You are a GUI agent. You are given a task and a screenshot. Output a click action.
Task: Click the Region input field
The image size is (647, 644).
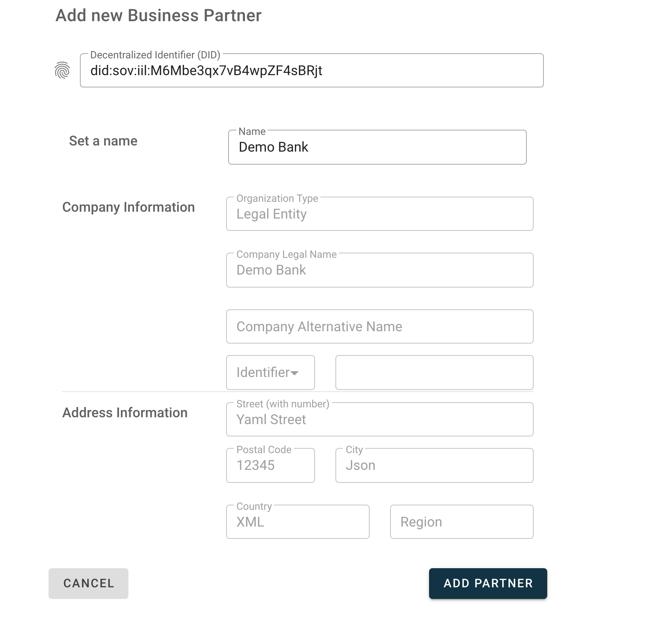[461, 521]
